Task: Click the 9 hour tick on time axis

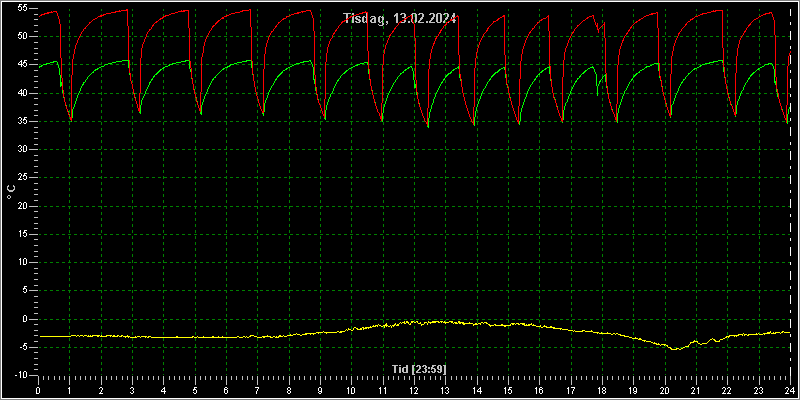Action: [320, 391]
